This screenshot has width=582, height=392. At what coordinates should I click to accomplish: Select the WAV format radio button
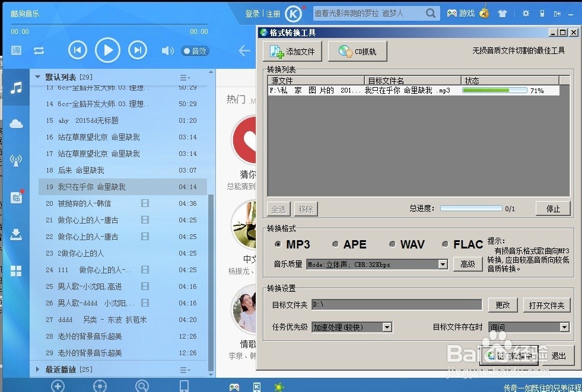[392, 244]
